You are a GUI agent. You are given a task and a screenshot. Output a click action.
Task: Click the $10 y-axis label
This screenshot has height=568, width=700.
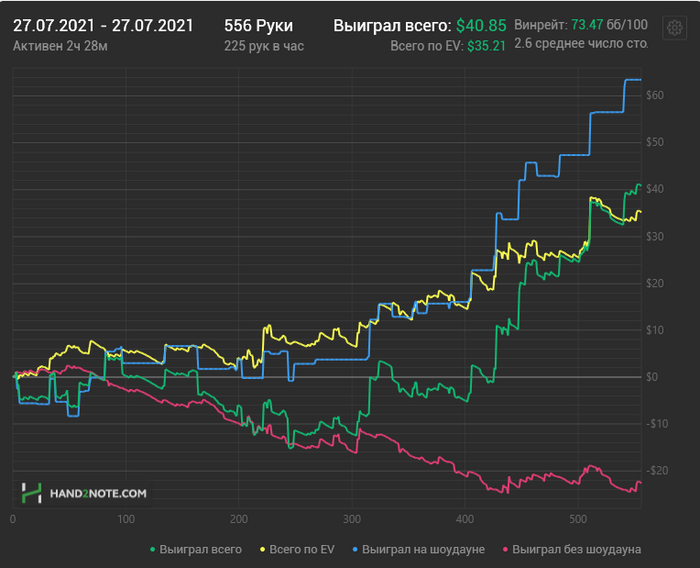655,330
